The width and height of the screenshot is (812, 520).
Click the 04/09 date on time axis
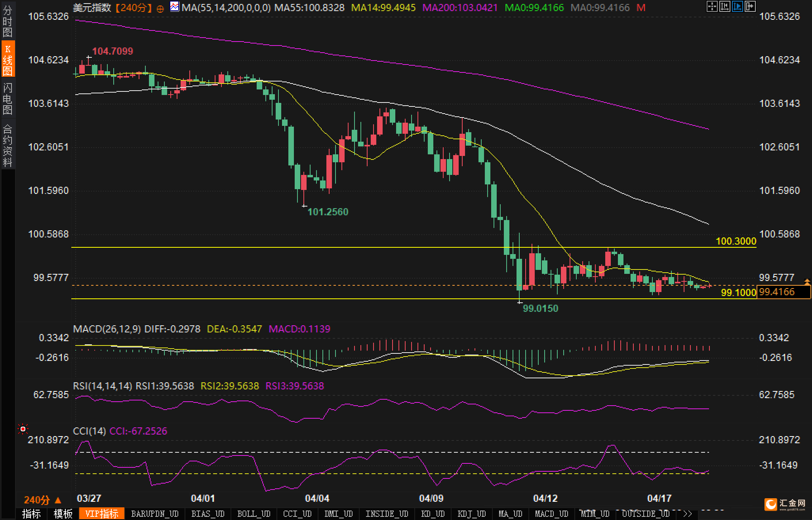(431, 498)
